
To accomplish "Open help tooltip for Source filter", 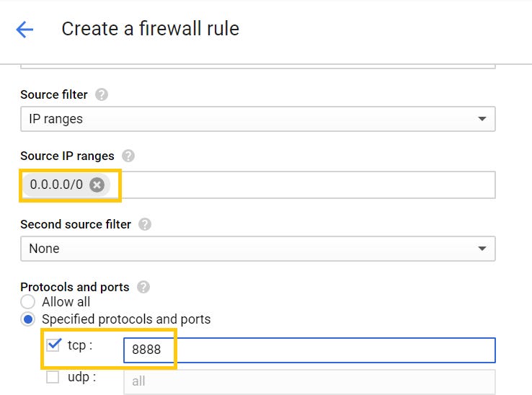I will (102, 94).
